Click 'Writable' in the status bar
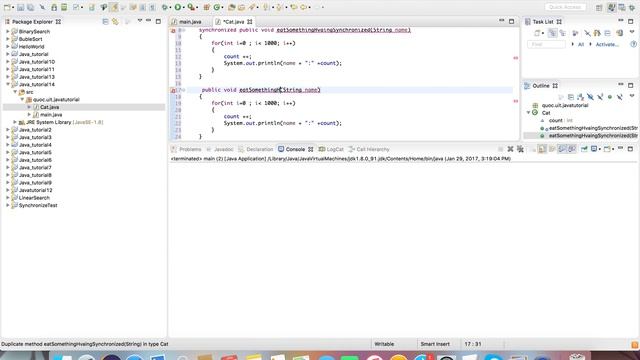The height and width of the screenshot is (360, 640). (x=384, y=344)
